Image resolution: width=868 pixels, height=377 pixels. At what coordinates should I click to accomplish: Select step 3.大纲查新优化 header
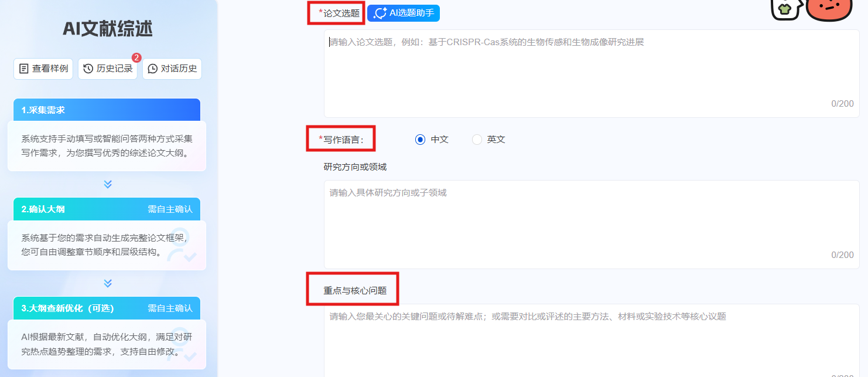(x=107, y=308)
